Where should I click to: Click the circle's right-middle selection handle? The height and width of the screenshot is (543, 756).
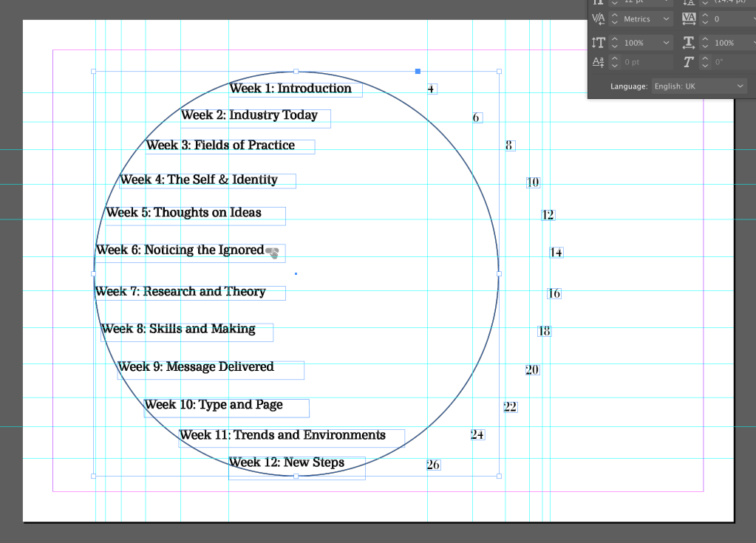tap(499, 274)
